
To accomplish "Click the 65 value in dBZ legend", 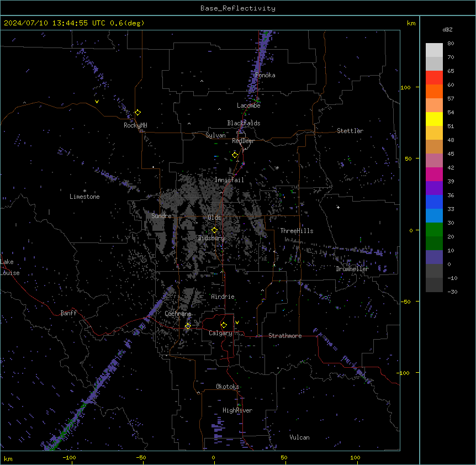I will pyautogui.click(x=451, y=71).
